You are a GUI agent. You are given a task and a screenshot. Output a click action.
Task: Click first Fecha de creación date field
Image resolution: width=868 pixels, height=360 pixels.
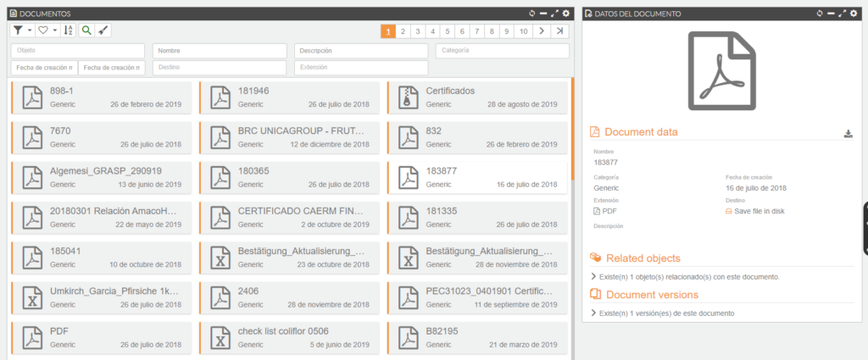44,68
